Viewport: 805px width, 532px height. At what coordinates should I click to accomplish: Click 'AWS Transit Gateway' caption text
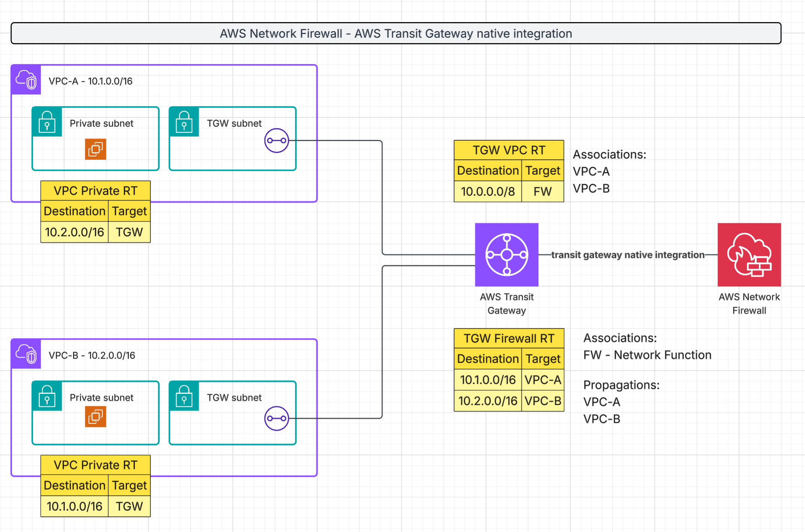click(506, 304)
